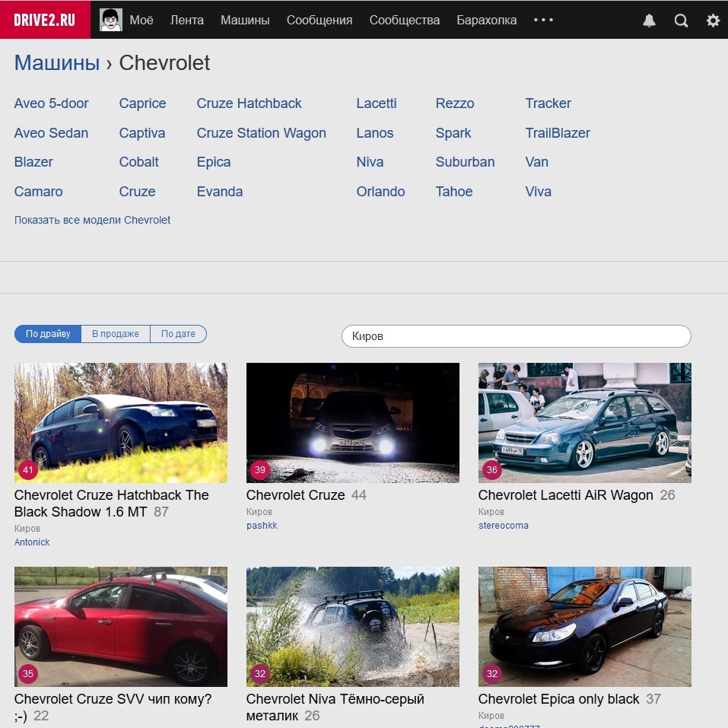Open the Spark model link
The height and width of the screenshot is (728, 728).
coord(453,133)
